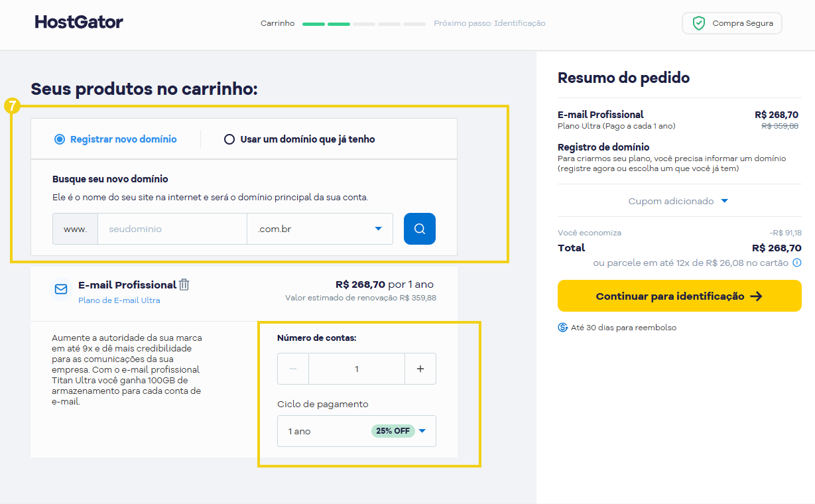
Task: Click the -R$ 91,18 savings value
Action: 785,233
